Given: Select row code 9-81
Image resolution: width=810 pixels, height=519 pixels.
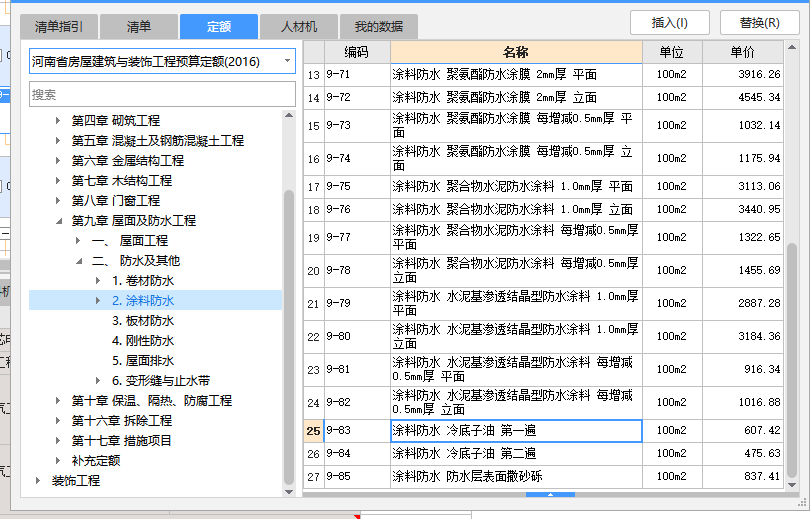Looking at the screenshot, I should [x=357, y=369].
